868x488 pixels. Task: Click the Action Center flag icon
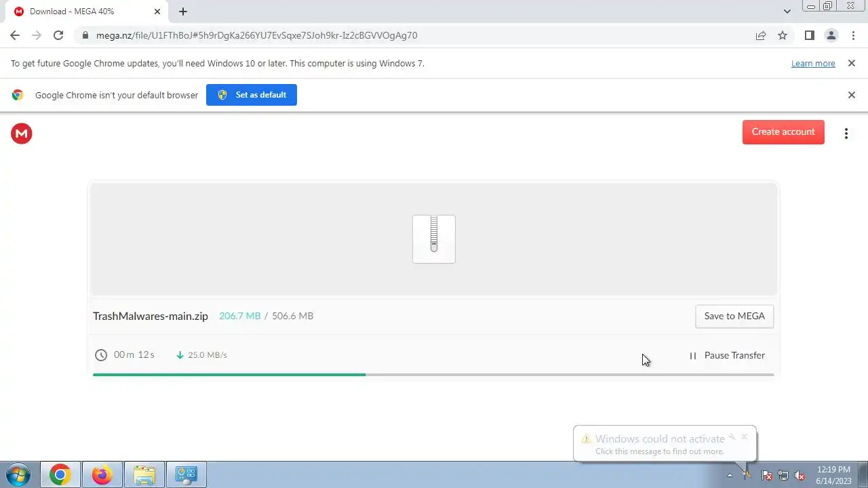click(767, 475)
